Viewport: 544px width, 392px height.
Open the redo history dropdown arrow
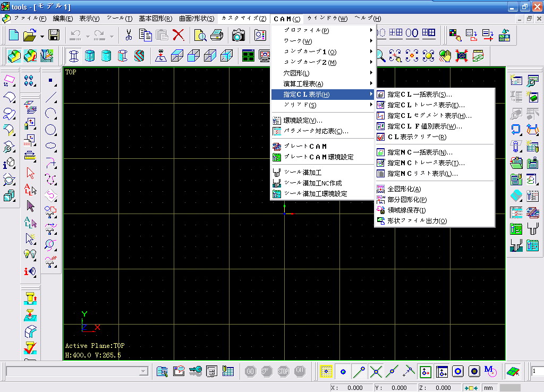(112, 36)
